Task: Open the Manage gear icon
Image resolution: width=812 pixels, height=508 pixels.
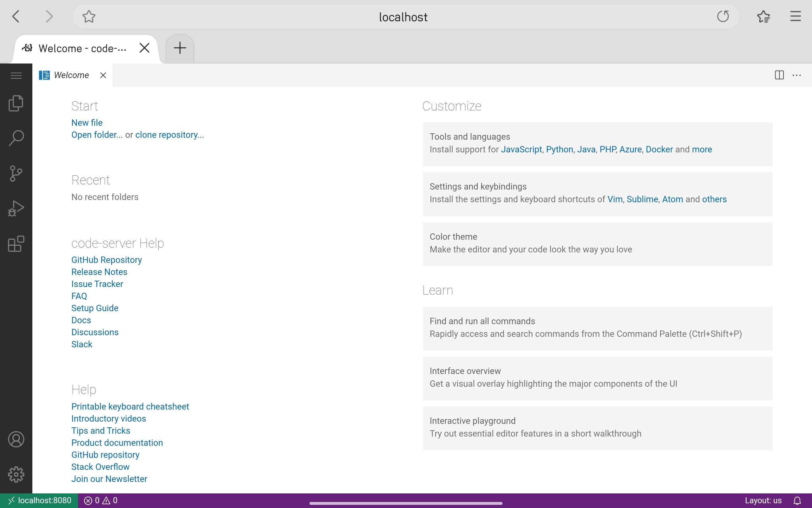Action: click(16, 474)
